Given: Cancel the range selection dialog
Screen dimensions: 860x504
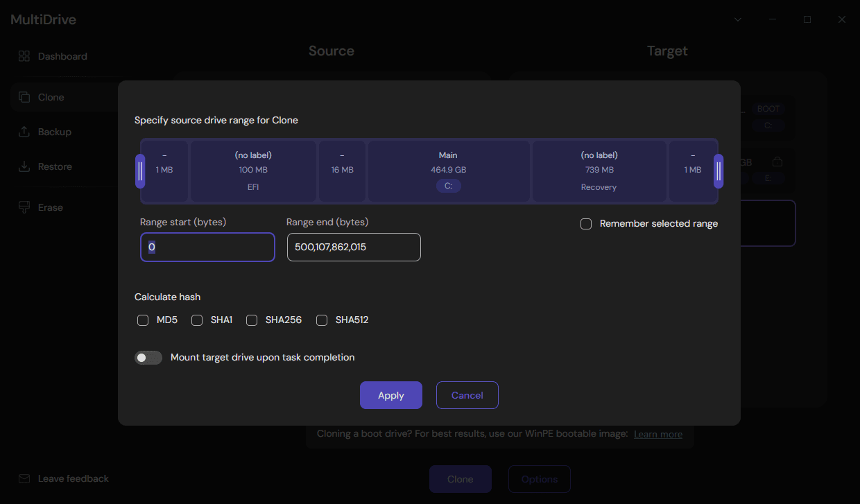Looking at the screenshot, I should click(467, 394).
